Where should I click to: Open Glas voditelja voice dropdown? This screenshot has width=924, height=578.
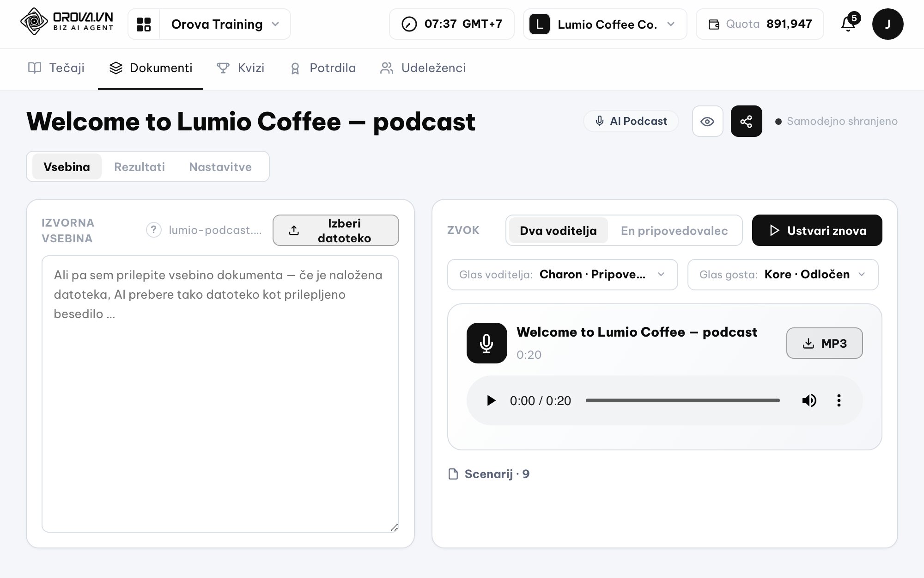(562, 275)
